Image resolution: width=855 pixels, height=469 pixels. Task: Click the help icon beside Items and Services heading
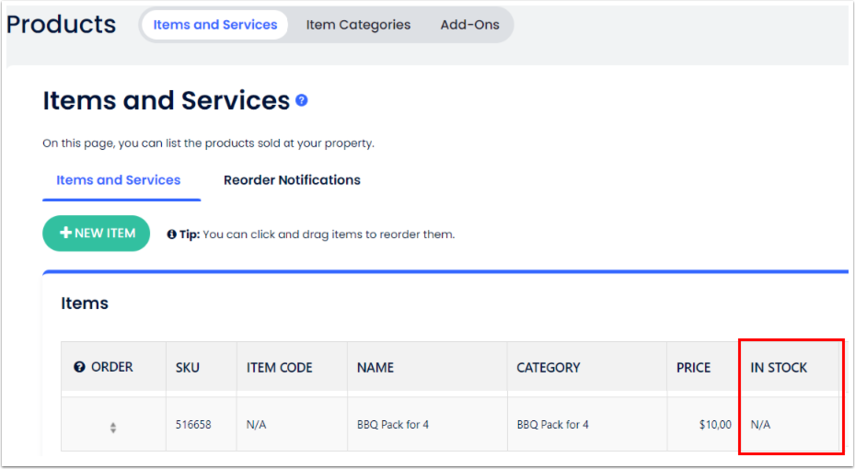coord(302,101)
